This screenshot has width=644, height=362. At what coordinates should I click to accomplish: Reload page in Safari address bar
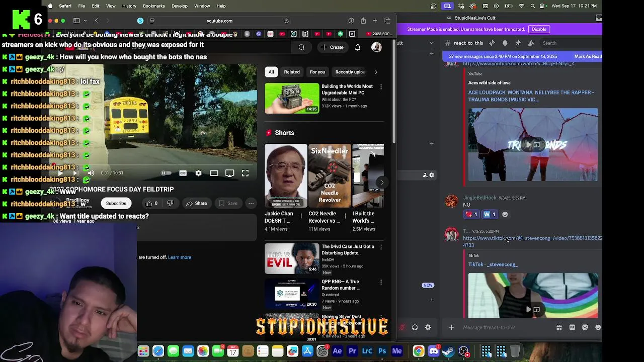click(286, 21)
